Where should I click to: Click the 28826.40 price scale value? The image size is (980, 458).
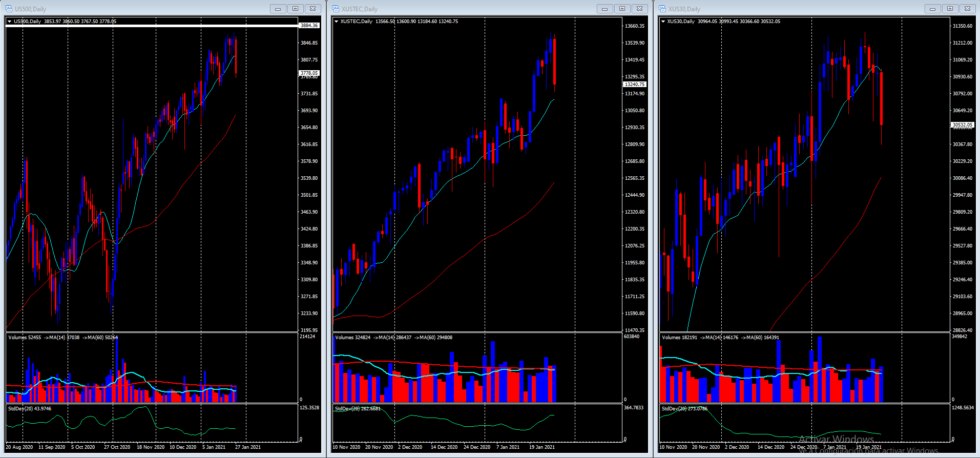963,330
